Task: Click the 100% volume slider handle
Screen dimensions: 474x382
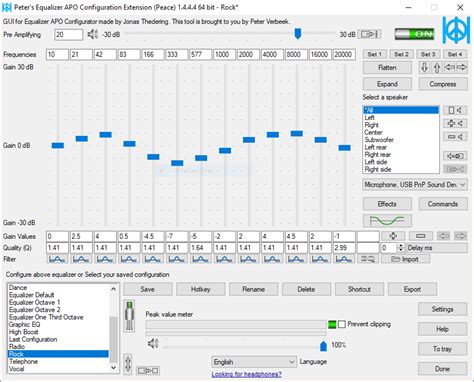Action: click(323, 345)
